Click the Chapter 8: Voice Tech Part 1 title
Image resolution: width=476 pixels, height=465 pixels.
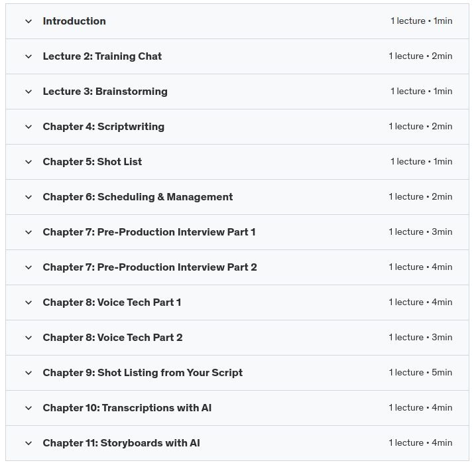point(112,302)
